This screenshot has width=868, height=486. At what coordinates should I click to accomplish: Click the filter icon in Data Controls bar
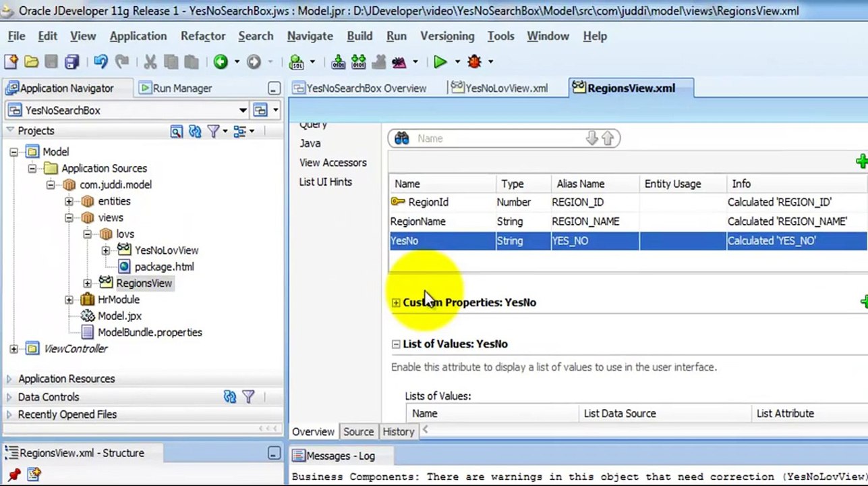[x=248, y=397]
